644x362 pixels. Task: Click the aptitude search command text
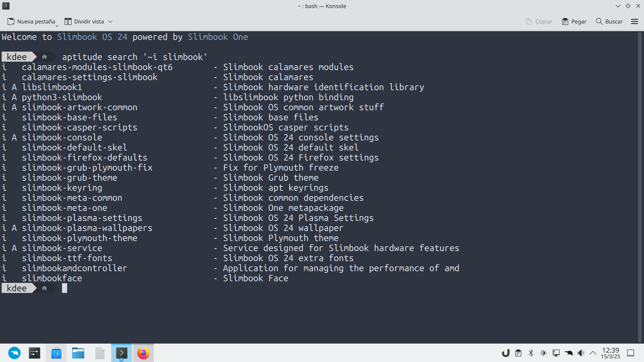pyautogui.click(x=135, y=57)
